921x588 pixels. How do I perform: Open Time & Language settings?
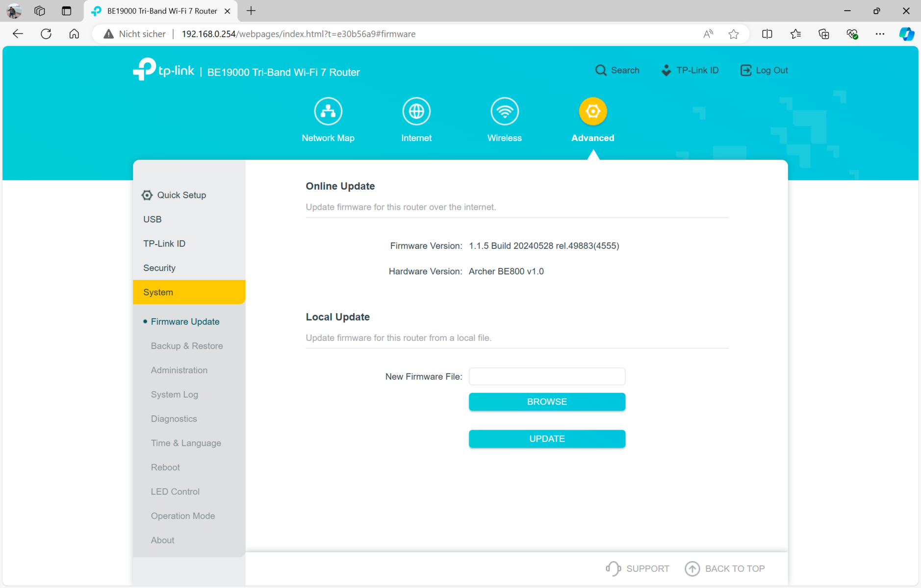click(186, 443)
